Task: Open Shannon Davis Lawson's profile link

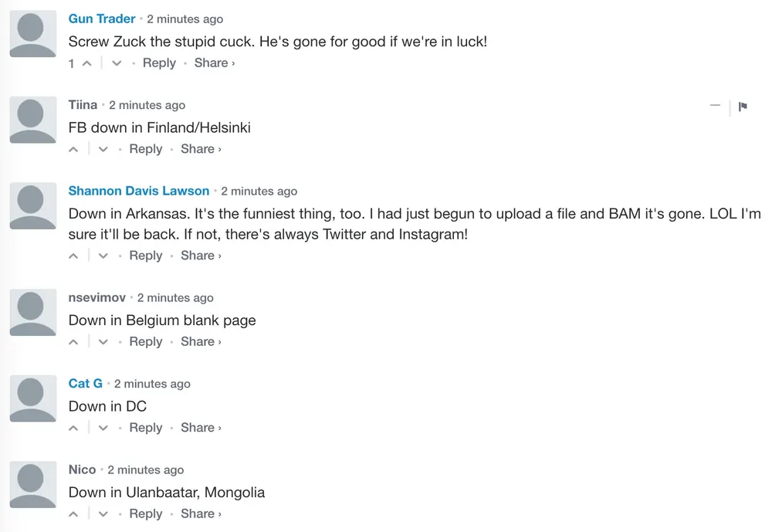Action: [139, 191]
